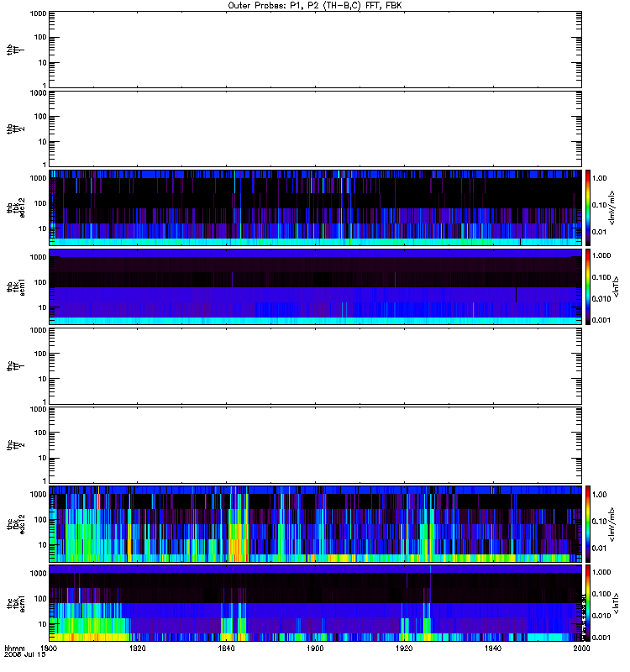The width and height of the screenshot is (630, 672).
Task: Click the thb scm1 color bar
Action: tap(588, 286)
